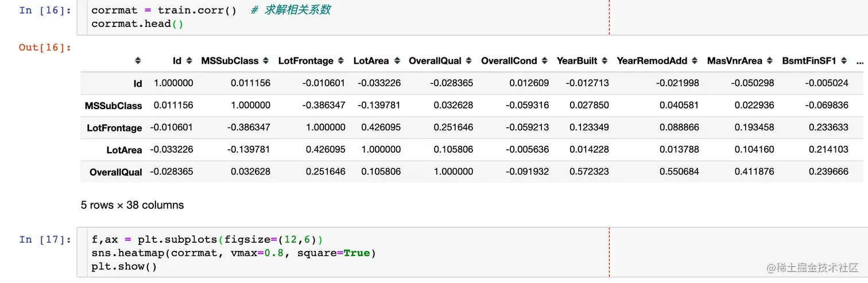This screenshot has width=868, height=283.
Task: Sort by the MSSubClass column sort icon
Action: tap(266, 61)
